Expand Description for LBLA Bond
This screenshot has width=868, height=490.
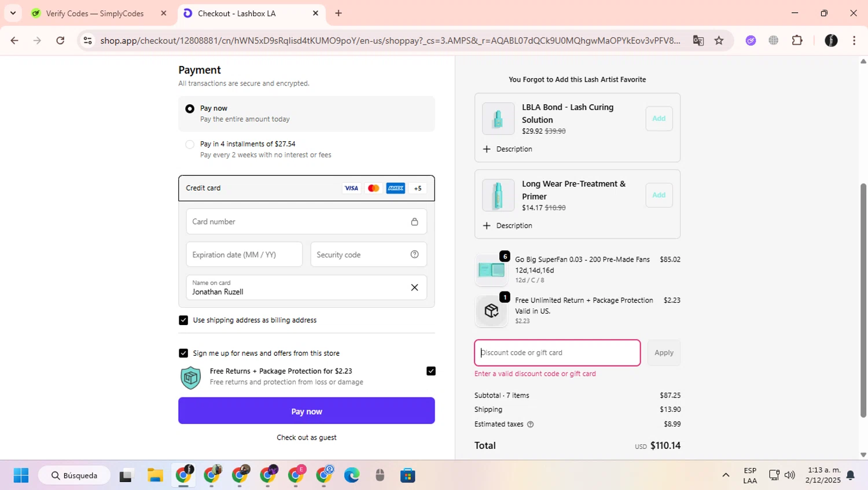coord(507,149)
